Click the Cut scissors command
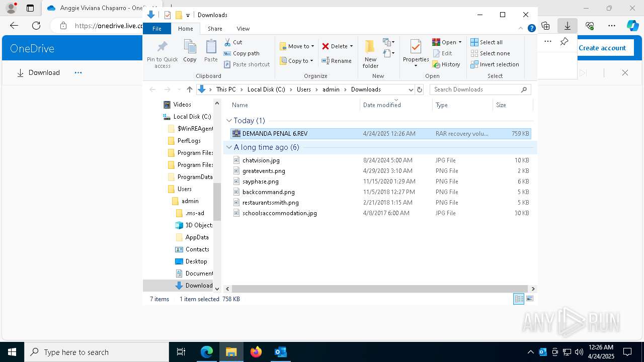 pyautogui.click(x=233, y=42)
